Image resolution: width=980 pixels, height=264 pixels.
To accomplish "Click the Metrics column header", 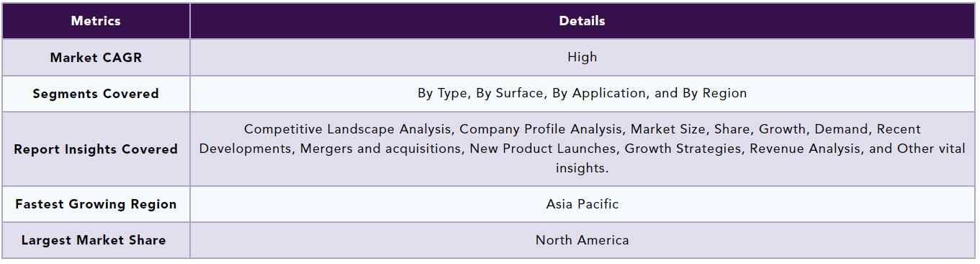I will click(96, 21).
